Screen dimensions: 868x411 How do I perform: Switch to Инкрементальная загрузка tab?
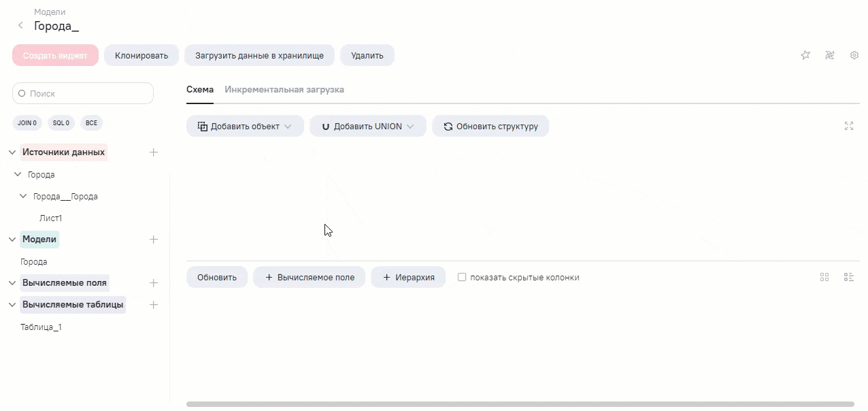click(284, 89)
